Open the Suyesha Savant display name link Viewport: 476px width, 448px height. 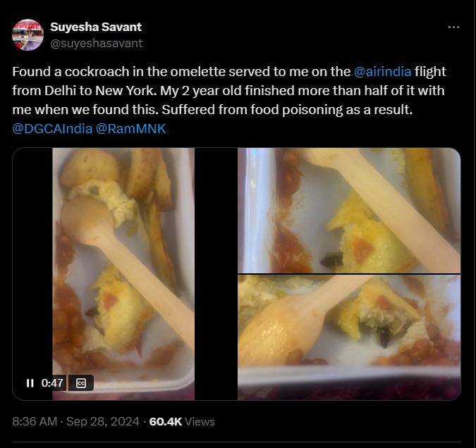click(x=96, y=27)
